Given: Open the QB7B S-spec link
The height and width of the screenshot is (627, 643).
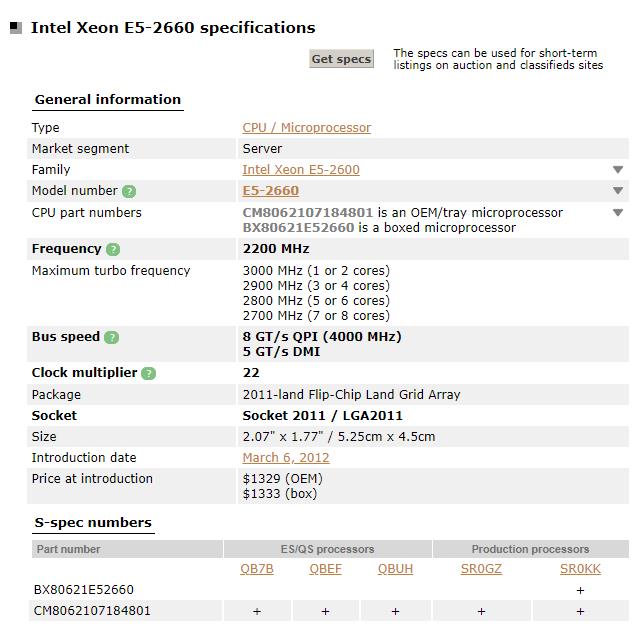Looking at the screenshot, I should (x=257, y=569).
